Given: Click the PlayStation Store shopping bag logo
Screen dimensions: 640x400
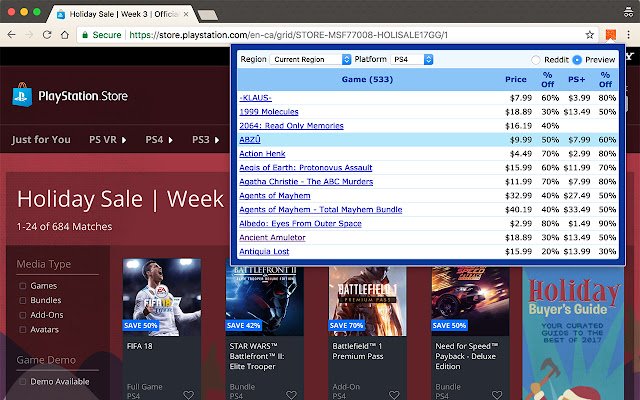Looking at the screenshot, I should click(x=22, y=95).
